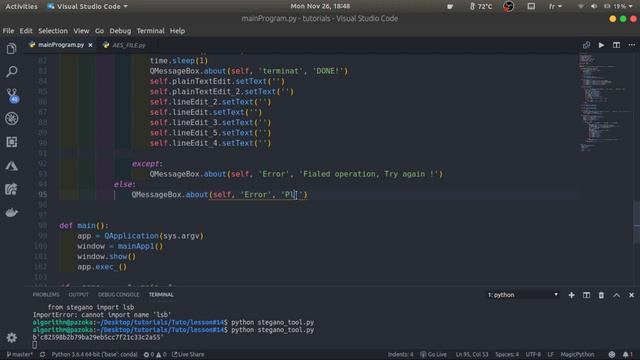
Task: Click the 72°C temperature indicator
Action: point(481,6)
